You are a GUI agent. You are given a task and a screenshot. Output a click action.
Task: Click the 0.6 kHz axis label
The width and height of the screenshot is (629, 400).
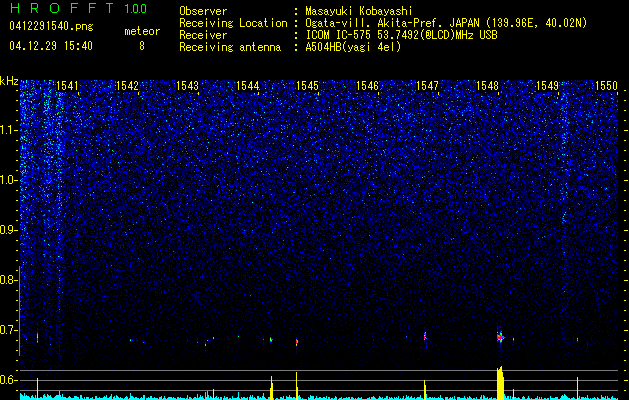point(8,380)
